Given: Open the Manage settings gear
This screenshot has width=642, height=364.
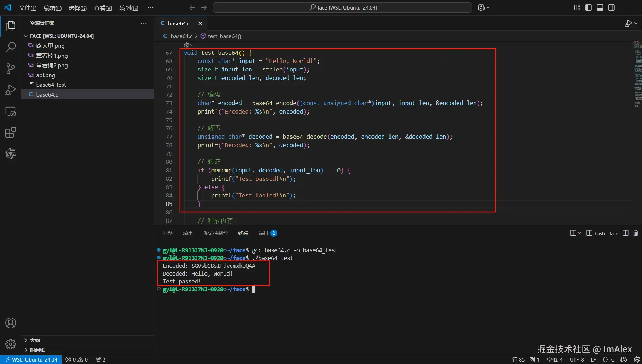Looking at the screenshot, I should (11, 344).
